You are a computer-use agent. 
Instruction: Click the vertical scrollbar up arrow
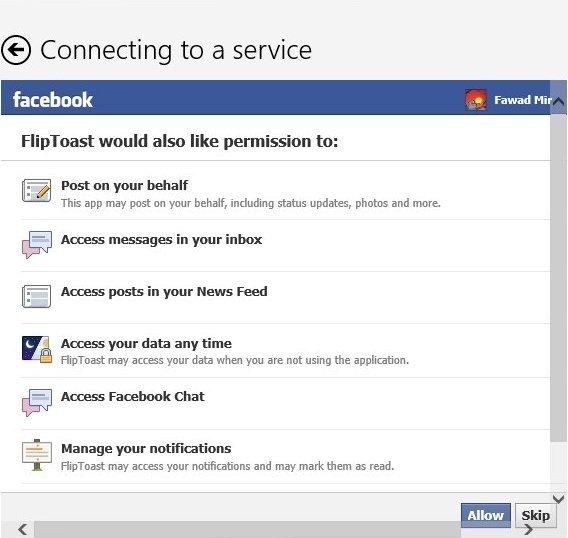pyautogui.click(x=558, y=101)
